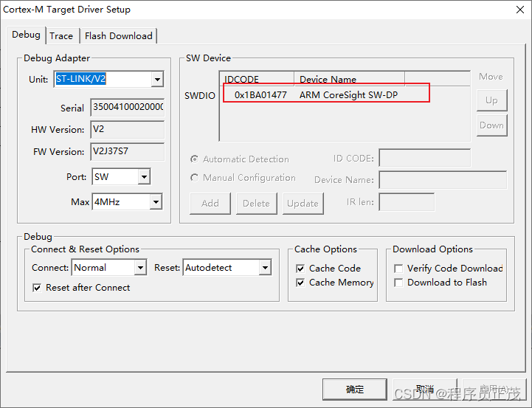The height and width of the screenshot is (408, 532).
Task: Open the Trace tab
Action: [x=61, y=36]
